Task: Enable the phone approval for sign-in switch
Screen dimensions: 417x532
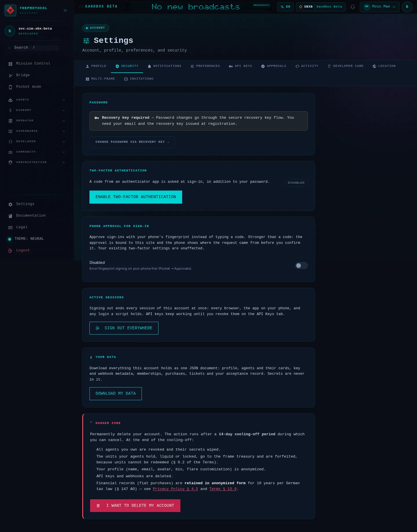Action: pos(301,266)
